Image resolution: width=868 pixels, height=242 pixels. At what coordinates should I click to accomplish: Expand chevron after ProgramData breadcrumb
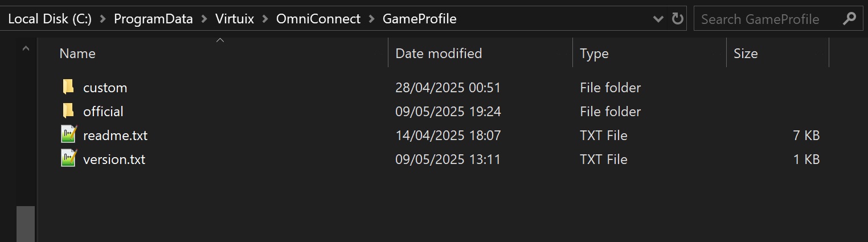(x=204, y=19)
